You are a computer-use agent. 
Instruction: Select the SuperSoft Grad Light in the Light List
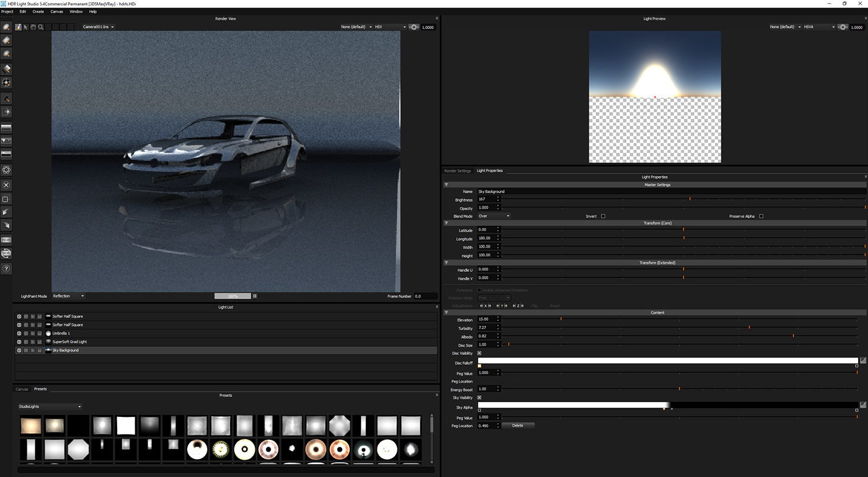69,341
